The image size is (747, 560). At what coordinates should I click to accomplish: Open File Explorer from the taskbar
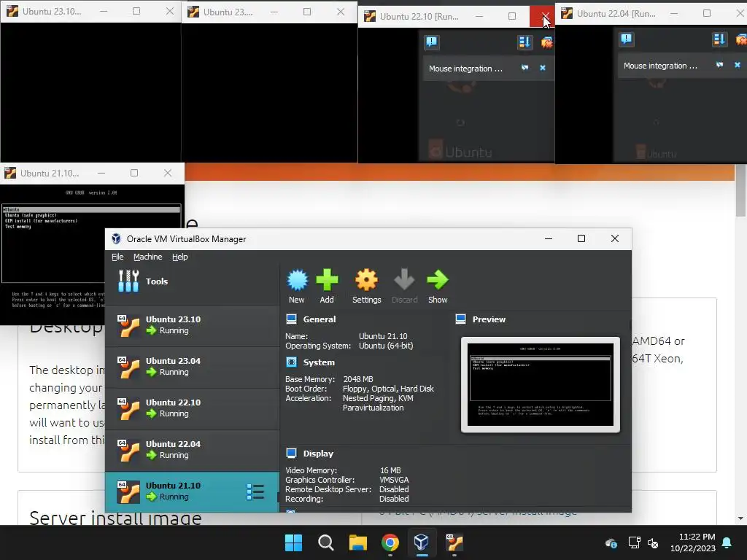[357, 542]
